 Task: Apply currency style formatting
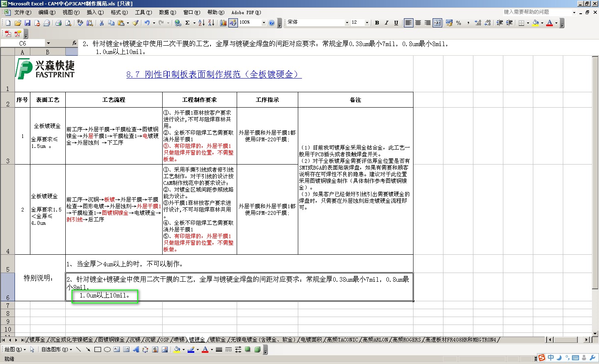[x=449, y=23]
